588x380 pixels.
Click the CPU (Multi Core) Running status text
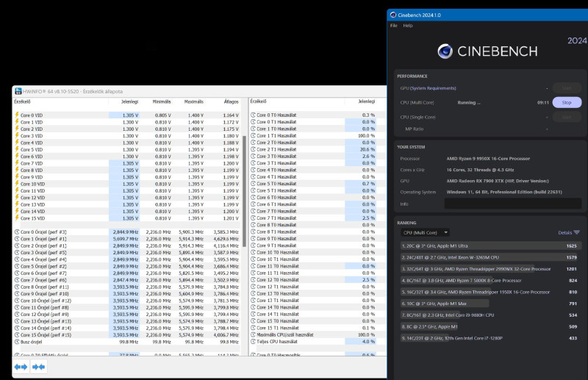point(469,102)
